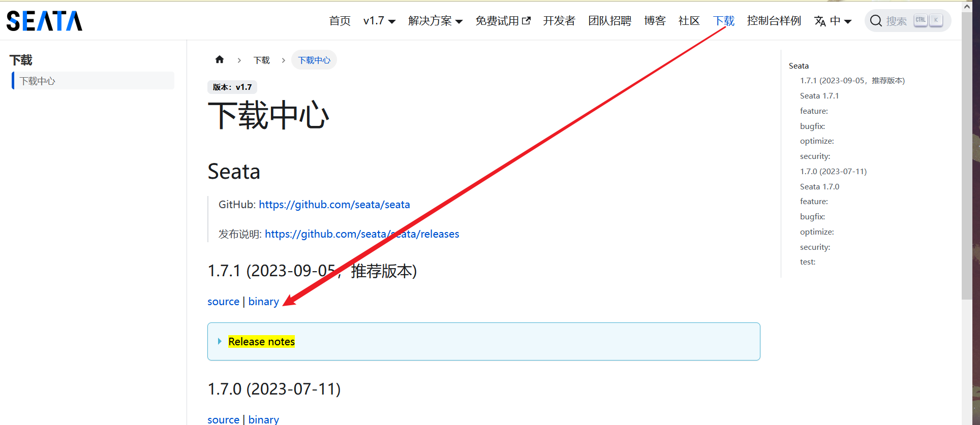
Task: Jump to Seata in table of contents
Action: (x=799, y=66)
